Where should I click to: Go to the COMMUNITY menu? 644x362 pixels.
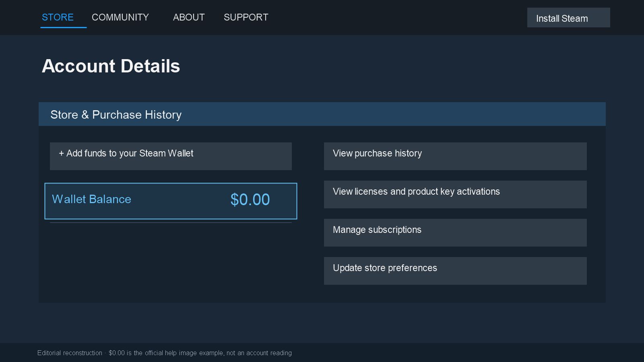120,17
